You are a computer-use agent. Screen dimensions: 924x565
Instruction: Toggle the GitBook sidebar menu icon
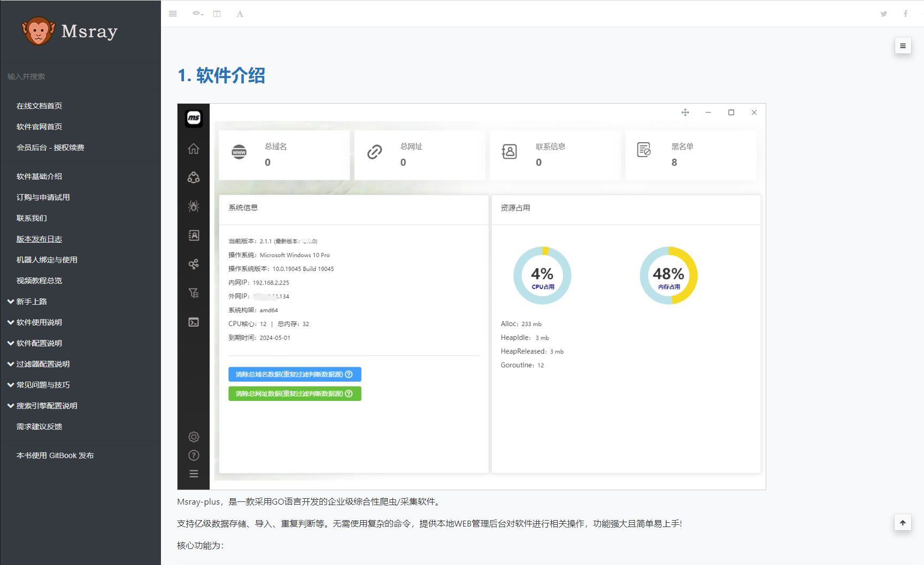(x=173, y=14)
